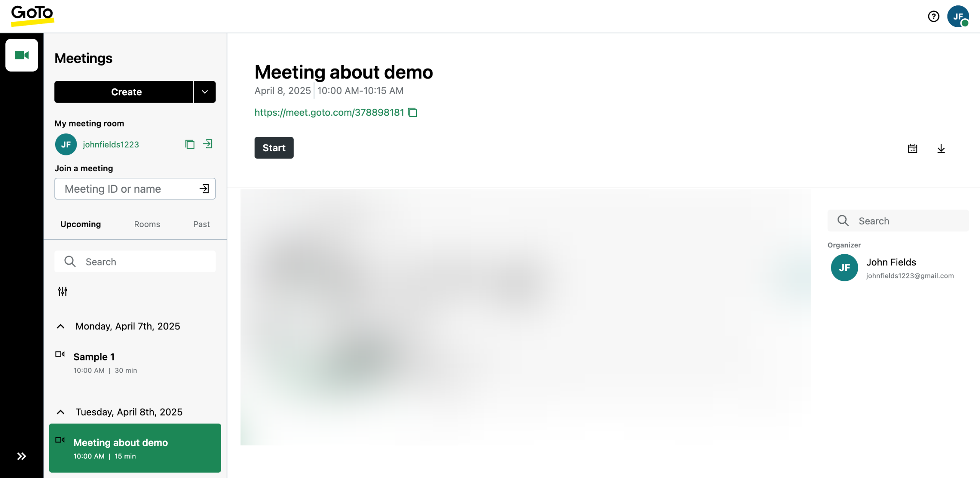980x478 pixels.
Task: Start the Meeting about demo
Action: (274, 148)
